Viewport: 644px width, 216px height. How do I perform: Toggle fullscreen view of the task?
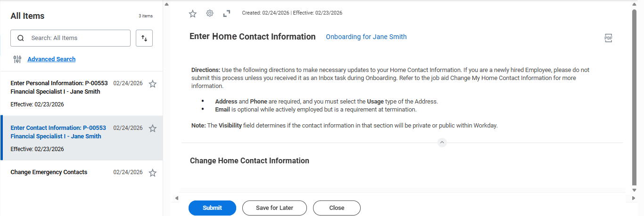227,14
